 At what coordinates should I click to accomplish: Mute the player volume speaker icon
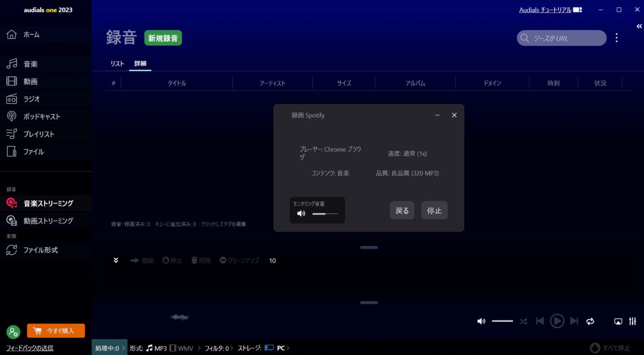481,321
